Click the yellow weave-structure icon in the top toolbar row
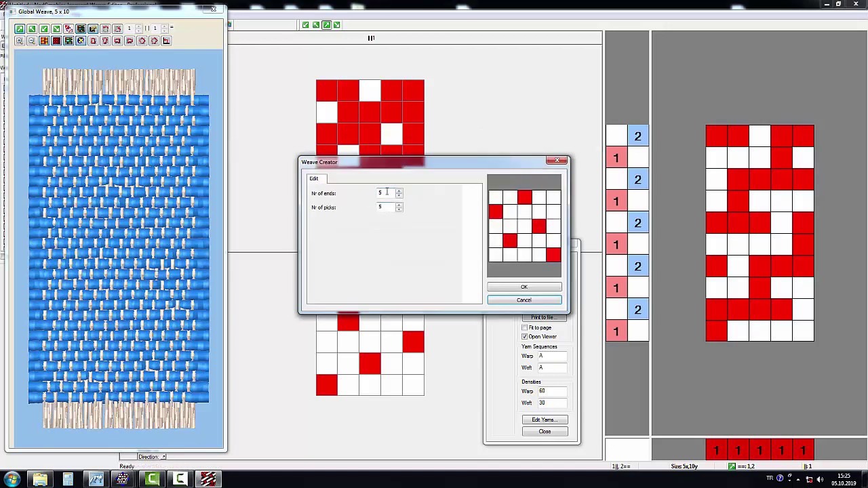The image size is (868, 488). click(93, 28)
